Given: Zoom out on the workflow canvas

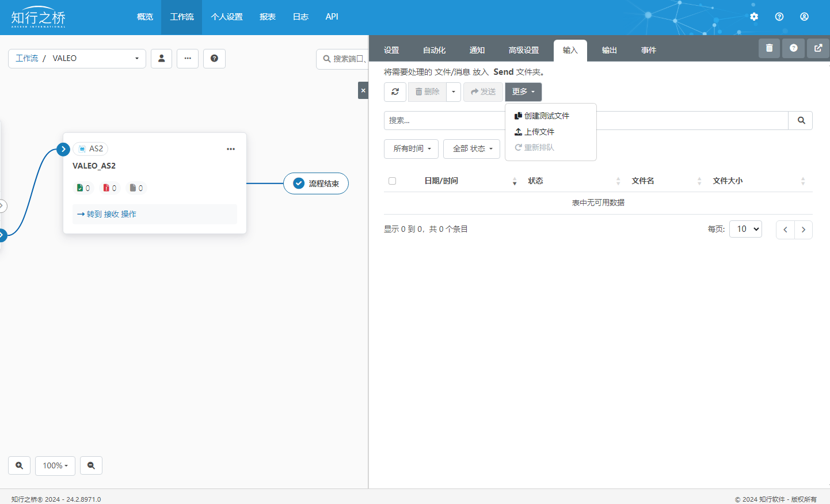Looking at the screenshot, I should [x=91, y=465].
